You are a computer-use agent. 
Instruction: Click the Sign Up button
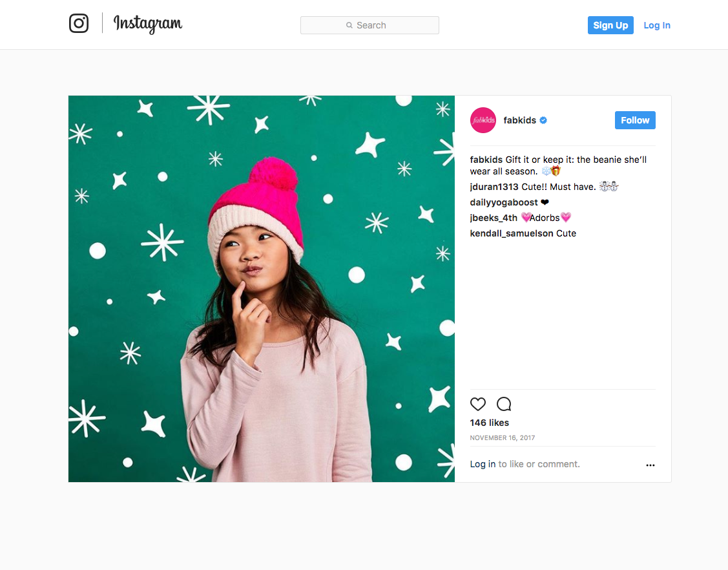click(x=610, y=25)
